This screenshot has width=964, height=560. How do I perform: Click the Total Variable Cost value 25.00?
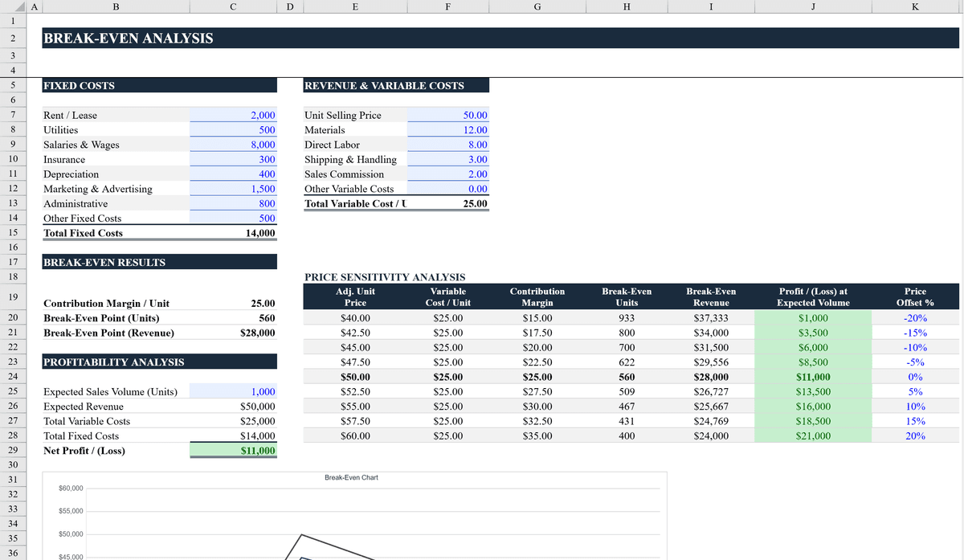pyautogui.click(x=447, y=203)
